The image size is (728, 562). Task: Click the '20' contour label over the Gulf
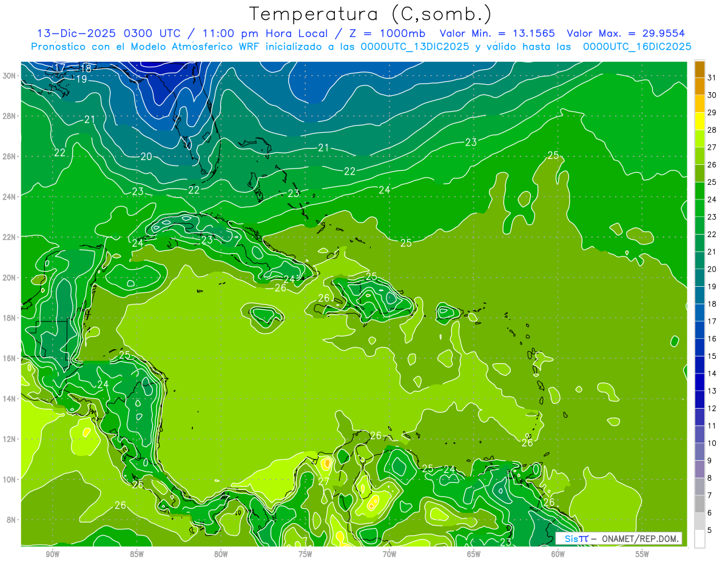[146, 156]
